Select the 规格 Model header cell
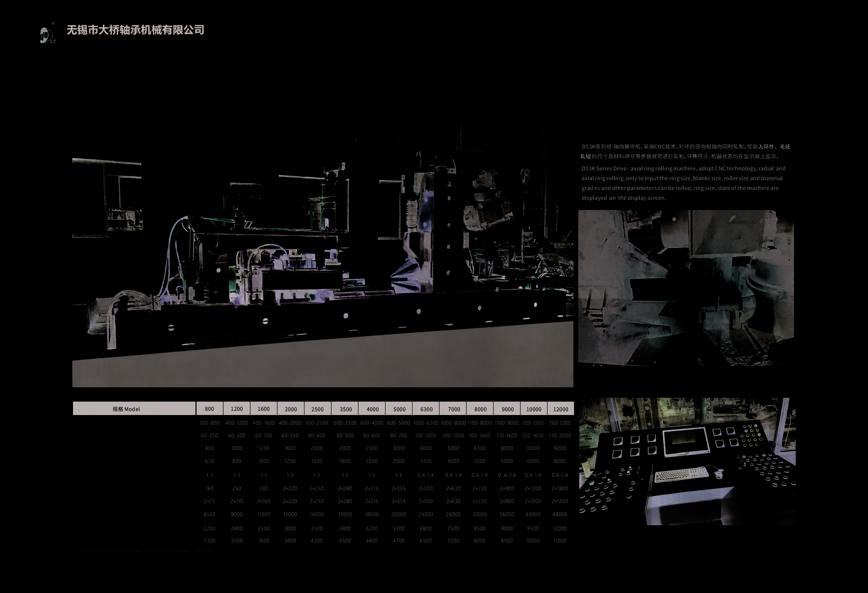Image resolution: width=868 pixels, height=593 pixels. click(134, 409)
